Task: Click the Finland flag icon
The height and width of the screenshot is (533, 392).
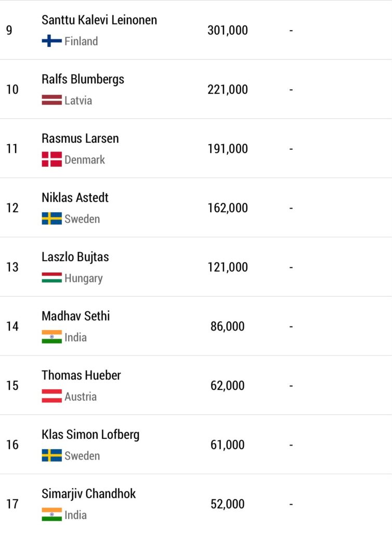Action: [x=51, y=41]
